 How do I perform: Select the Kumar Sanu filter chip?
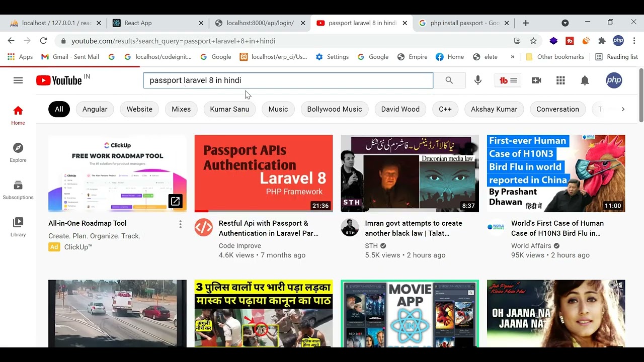(229, 109)
